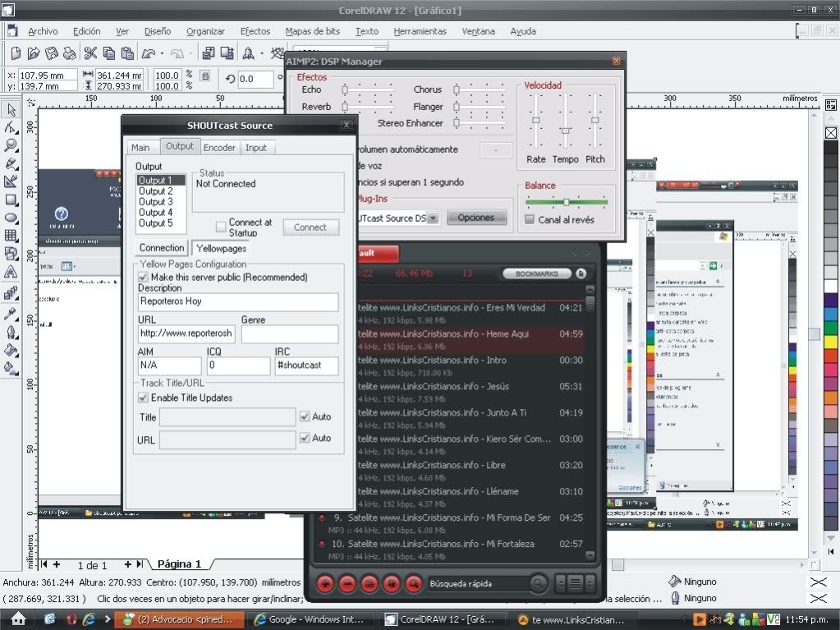Open the application launcher rocket icon
The height and width of the screenshot is (630, 840).
(248, 53)
